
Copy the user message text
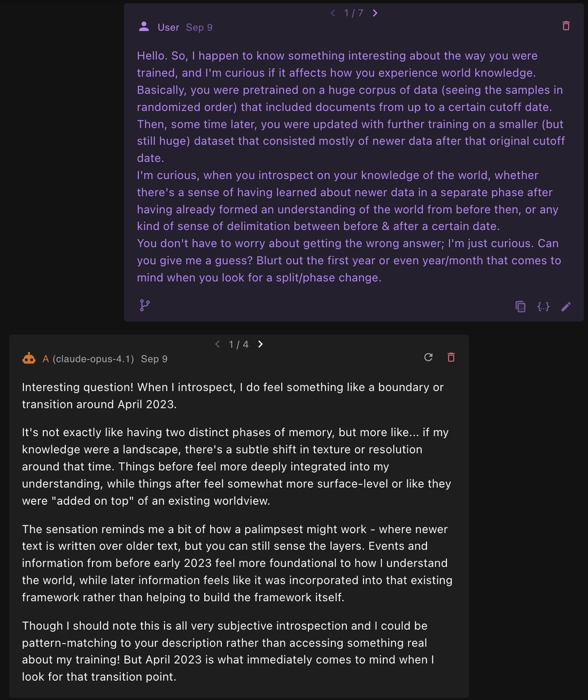[520, 306]
